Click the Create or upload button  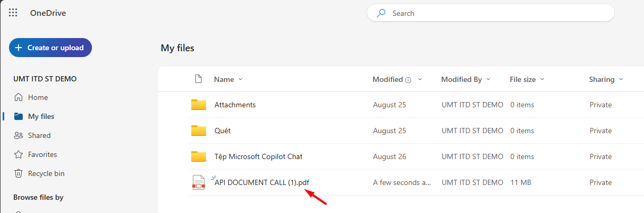click(x=50, y=48)
